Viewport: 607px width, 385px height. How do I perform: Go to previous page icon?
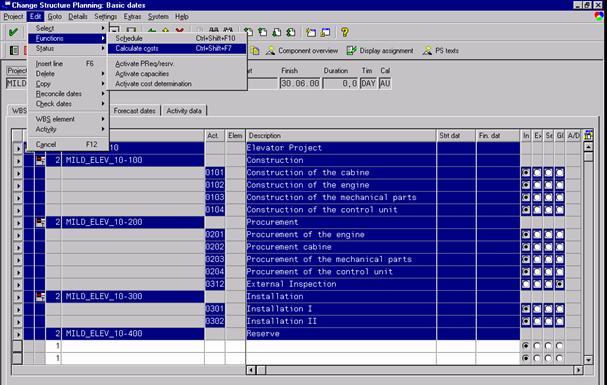pos(263,33)
